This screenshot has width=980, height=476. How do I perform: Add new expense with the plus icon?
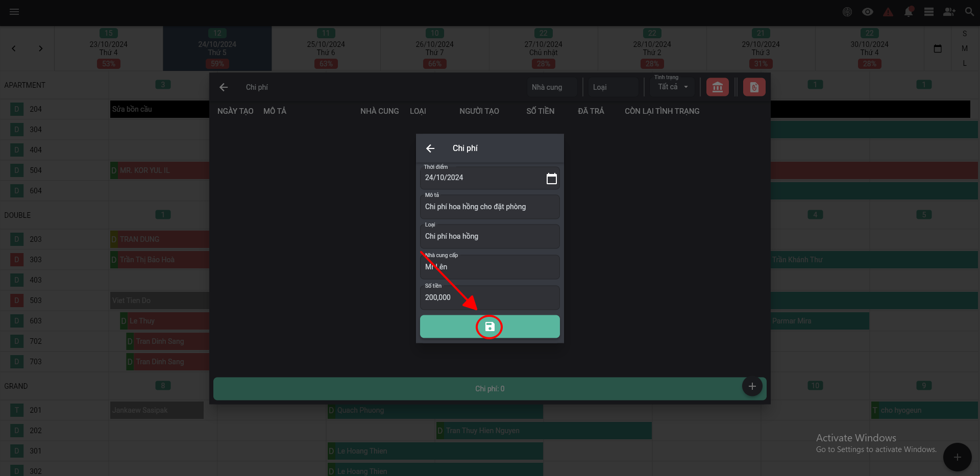pyautogui.click(x=752, y=387)
